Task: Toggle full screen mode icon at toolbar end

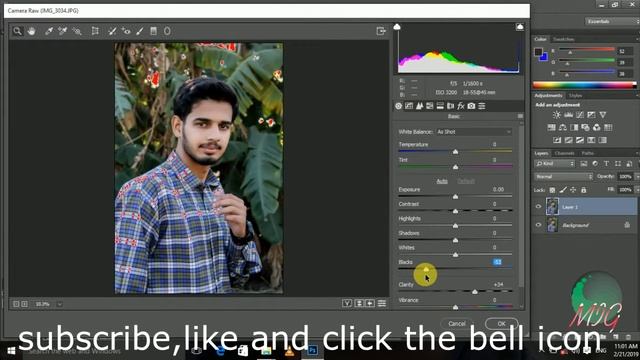Action: 381,31
